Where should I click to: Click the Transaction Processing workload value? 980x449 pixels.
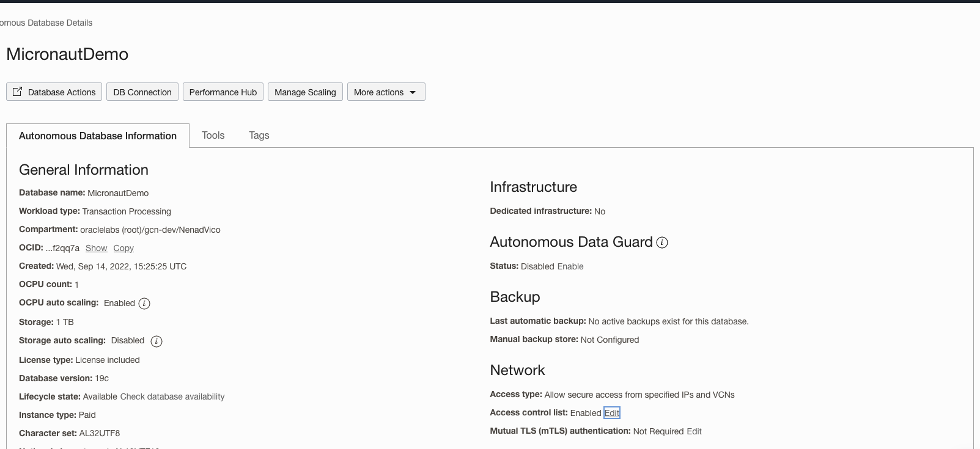(x=127, y=211)
